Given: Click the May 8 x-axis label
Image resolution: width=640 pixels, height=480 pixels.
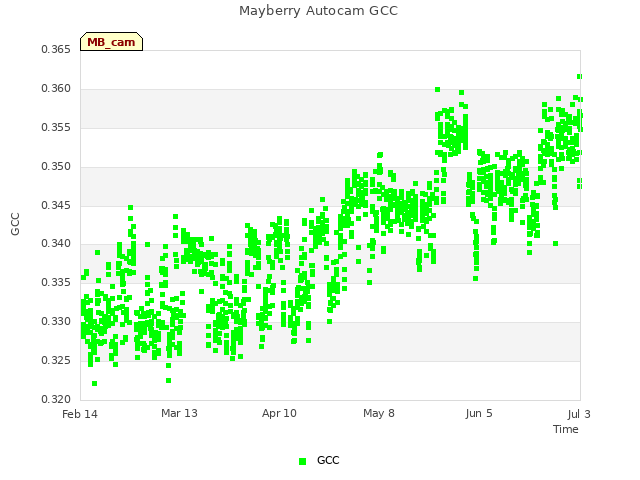Looking at the screenshot, I should click(379, 413).
